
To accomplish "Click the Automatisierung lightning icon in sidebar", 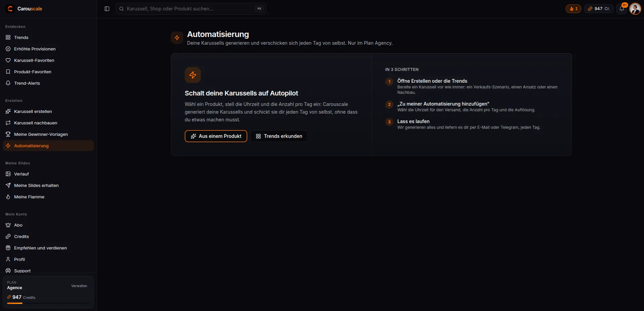I will (8, 146).
